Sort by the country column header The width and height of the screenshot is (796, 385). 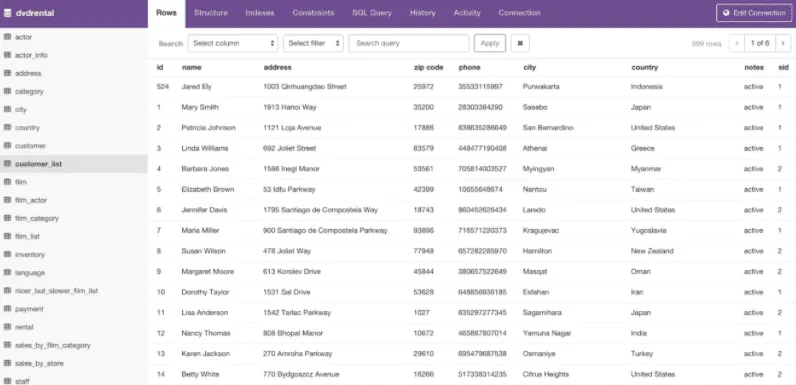click(x=644, y=67)
